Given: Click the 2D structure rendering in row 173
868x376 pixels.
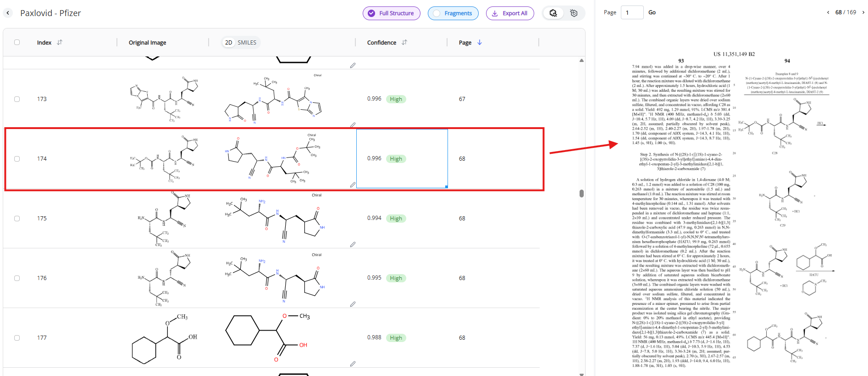Looking at the screenshot, I should pyautogui.click(x=273, y=99).
